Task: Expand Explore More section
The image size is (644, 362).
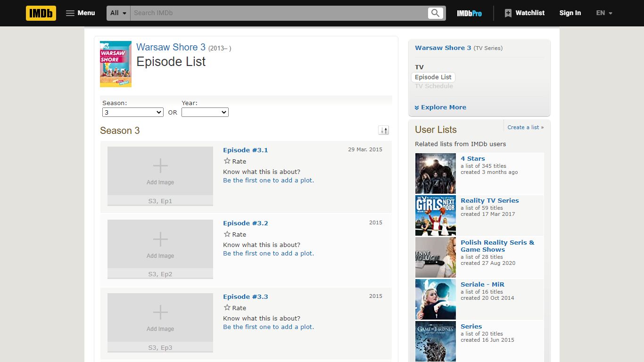Action: click(x=440, y=107)
